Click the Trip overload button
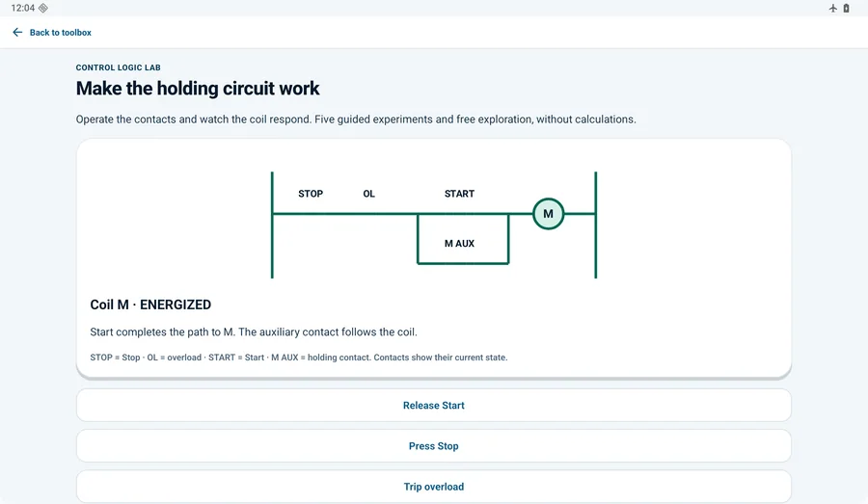 pyautogui.click(x=433, y=487)
